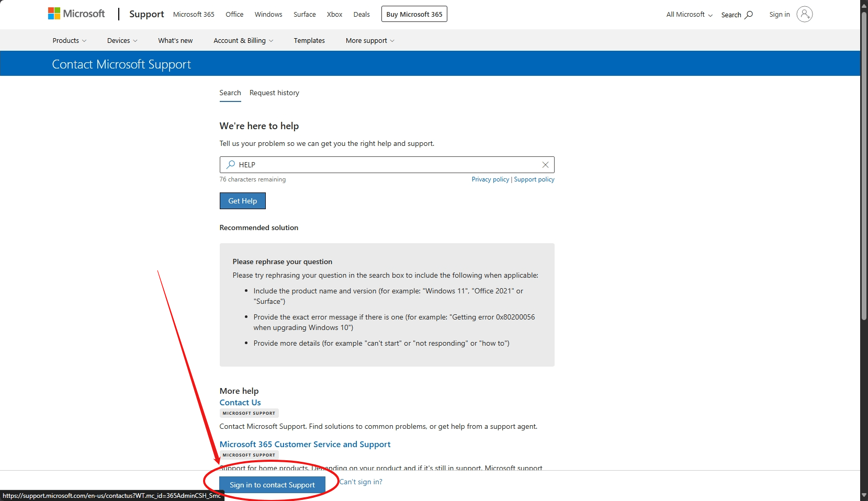The height and width of the screenshot is (501, 868).
Task: Click the Support heading link
Action: (x=146, y=14)
